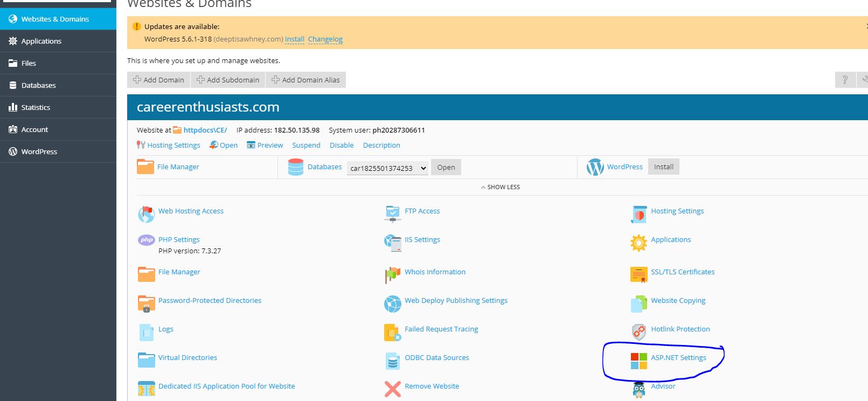This screenshot has width=868, height=401.
Task: Click the Failed Request Tracing icon
Action: (392, 333)
